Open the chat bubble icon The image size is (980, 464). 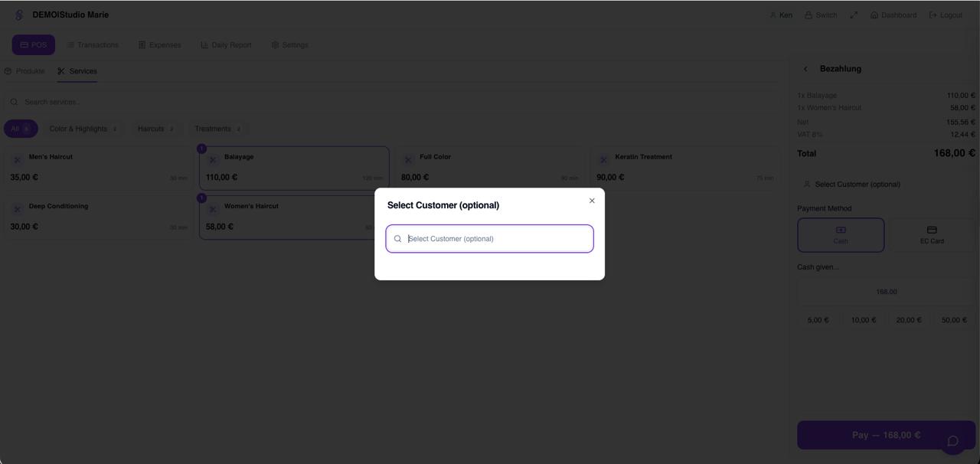click(953, 441)
